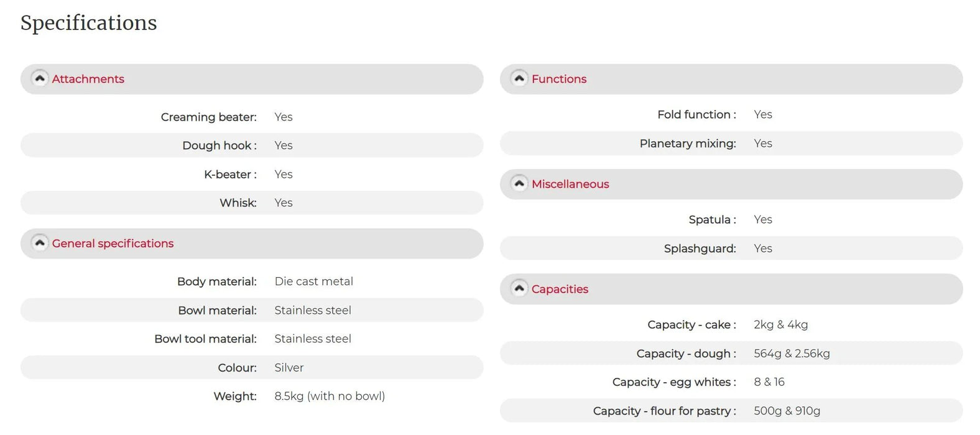
Task: Click the 8.5kg (with no bowl) weight value
Action: (x=330, y=396)
